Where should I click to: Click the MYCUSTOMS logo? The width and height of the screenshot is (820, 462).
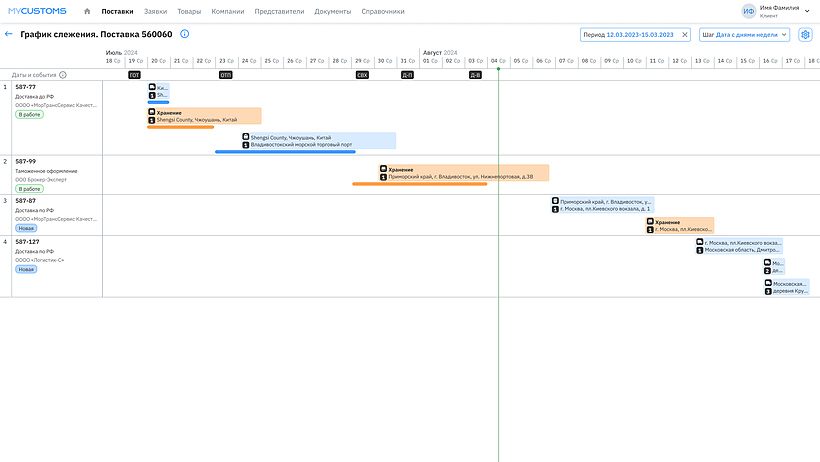(x=37, y=11)
